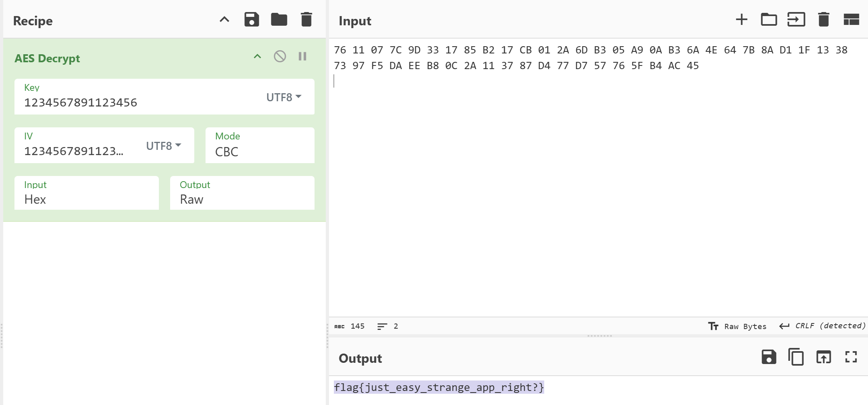
Task: Toggle breakpoint on AES Decrypt
Action: tap(302, 56)
